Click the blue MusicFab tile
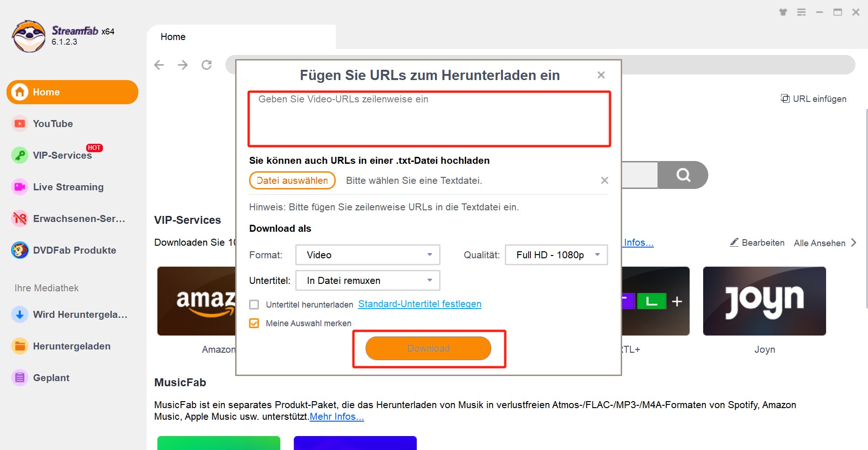This screenshot has height=450, width=868. [x=355, y=443]
